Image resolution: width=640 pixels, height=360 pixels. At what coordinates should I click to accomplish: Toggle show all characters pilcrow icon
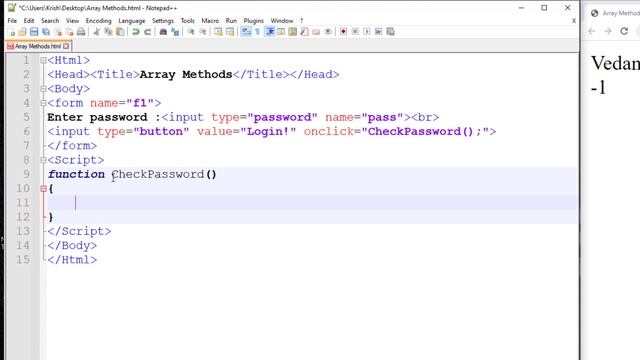pos(257,32)
